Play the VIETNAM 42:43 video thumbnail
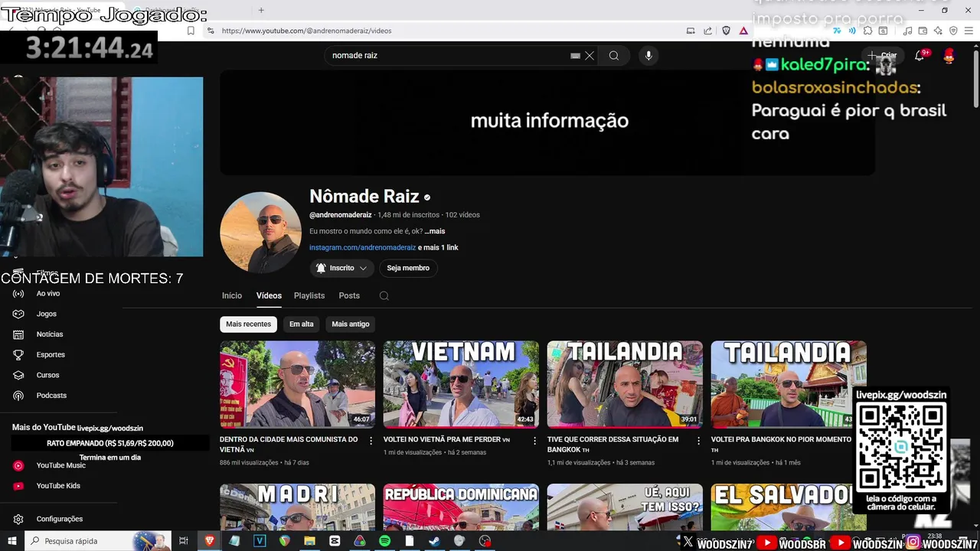This screenshot has width=980, height=551. point(461,384)
